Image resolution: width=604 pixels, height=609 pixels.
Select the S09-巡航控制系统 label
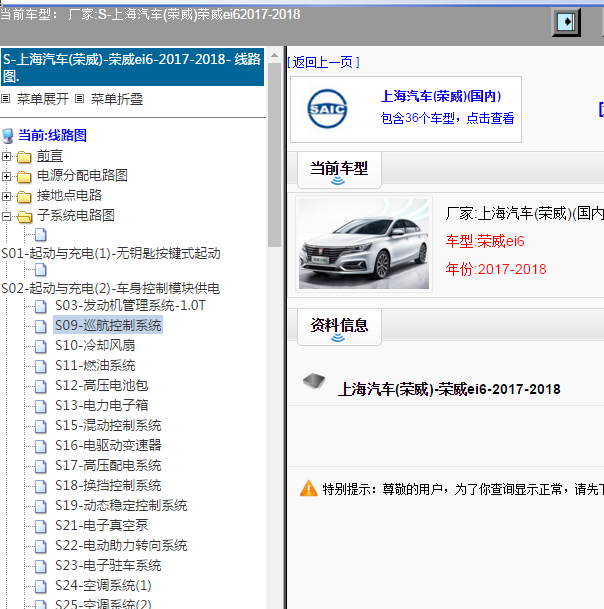pyautogui.click(x=108, y=325)
